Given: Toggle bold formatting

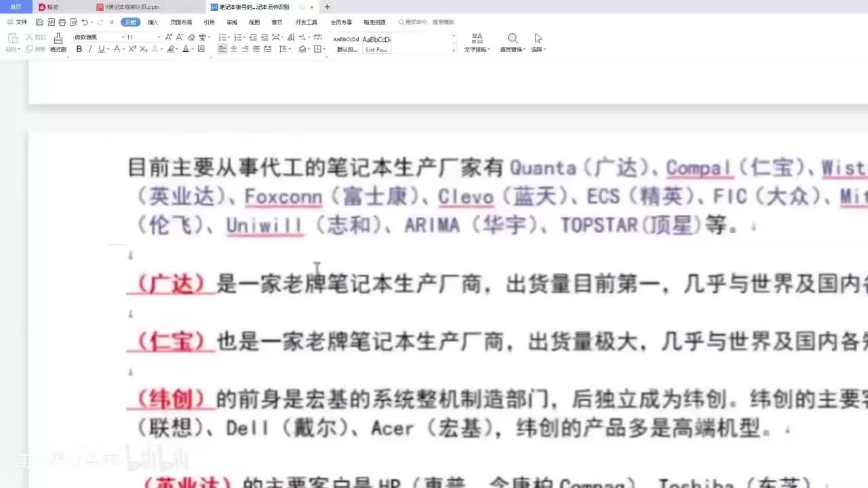Looking at the screenshot, I should tap(79, 49).
